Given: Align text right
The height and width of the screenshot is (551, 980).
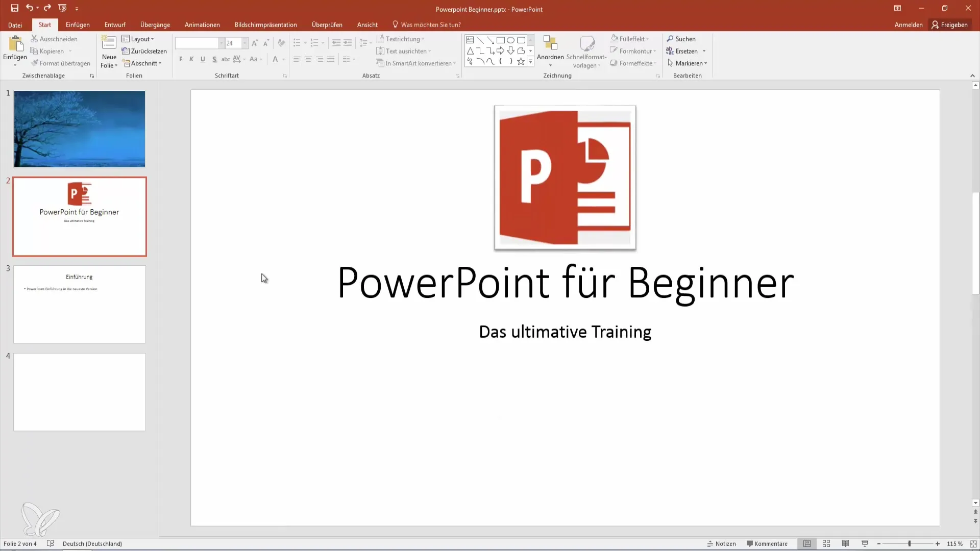Looking at the screenshot, I should (320, 59).
